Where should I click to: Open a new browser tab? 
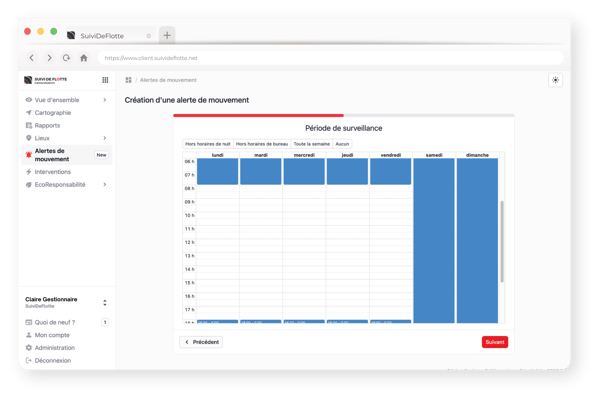click(167, 35)
